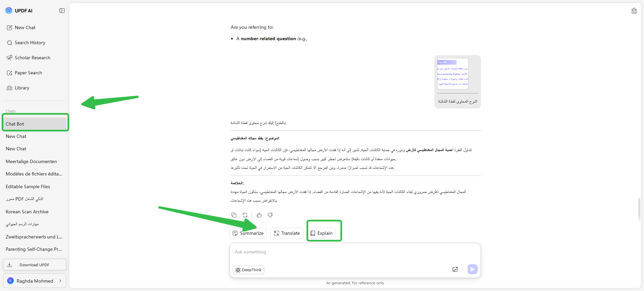Viewport: 644px width, 291px height.
Task: Click the Paper Search document icon
Action: click(9, 73)
